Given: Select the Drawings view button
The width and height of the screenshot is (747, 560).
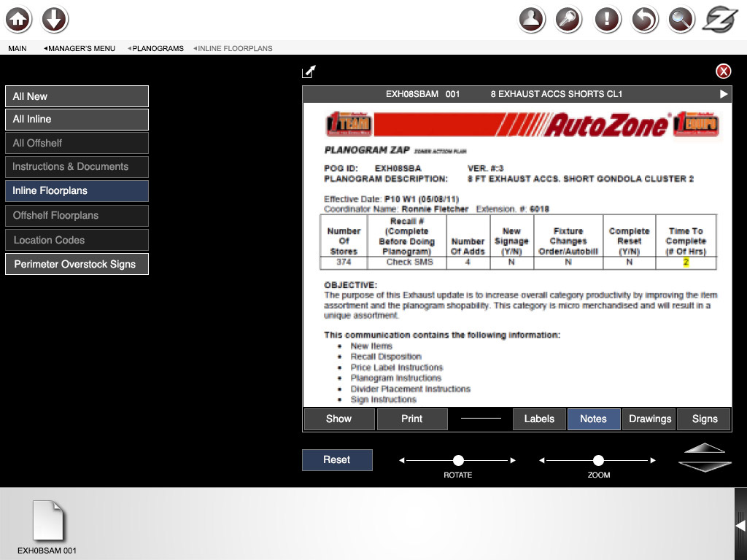Looking at the screenshot, I should 649,419.
